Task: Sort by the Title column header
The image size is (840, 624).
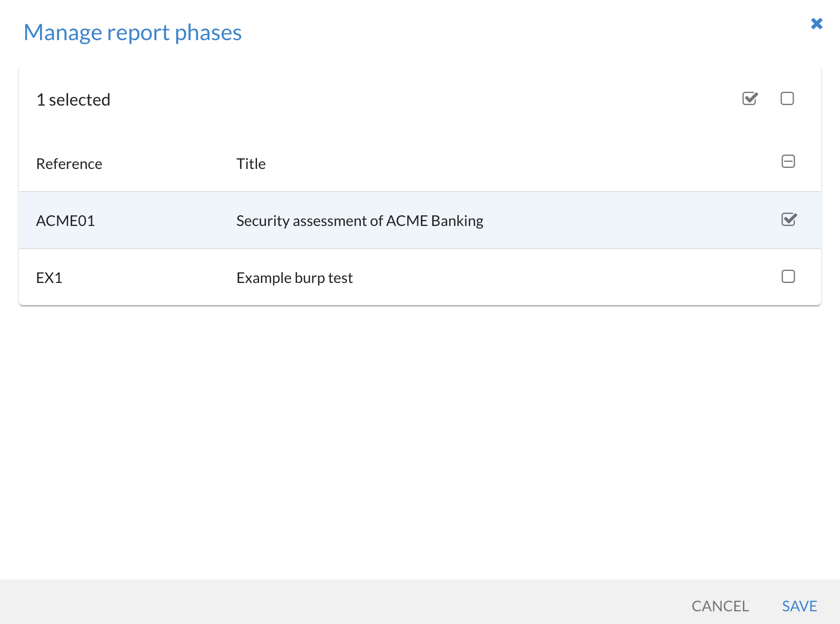Action: [251, 164]
